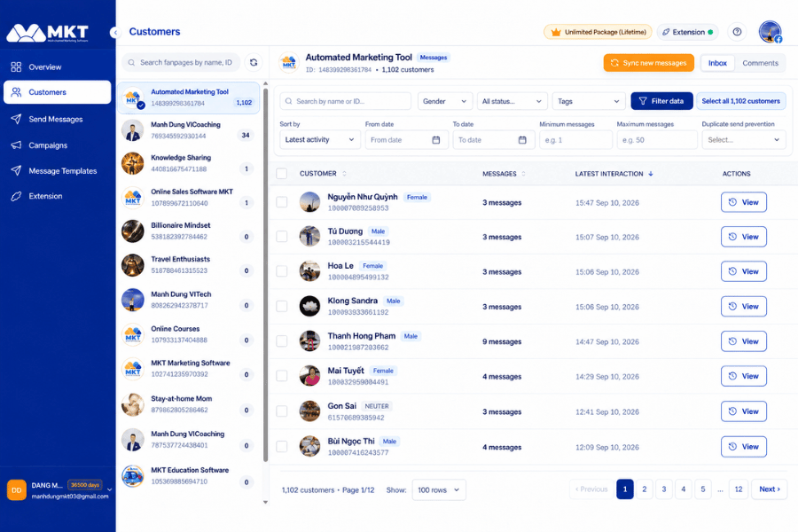Click Gon Sai's avatar
Viewport: 798px width, 532px height.
pyautogui.click(x=309, y=411)
